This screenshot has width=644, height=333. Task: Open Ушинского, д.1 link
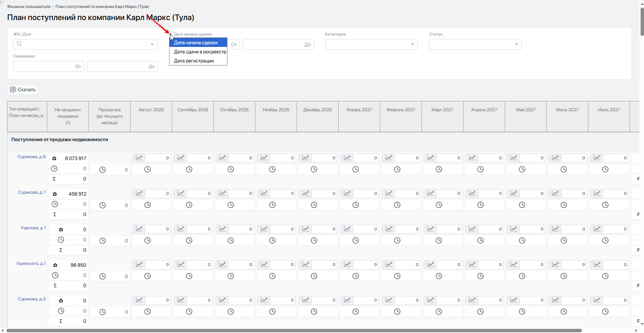click(31, 263)
